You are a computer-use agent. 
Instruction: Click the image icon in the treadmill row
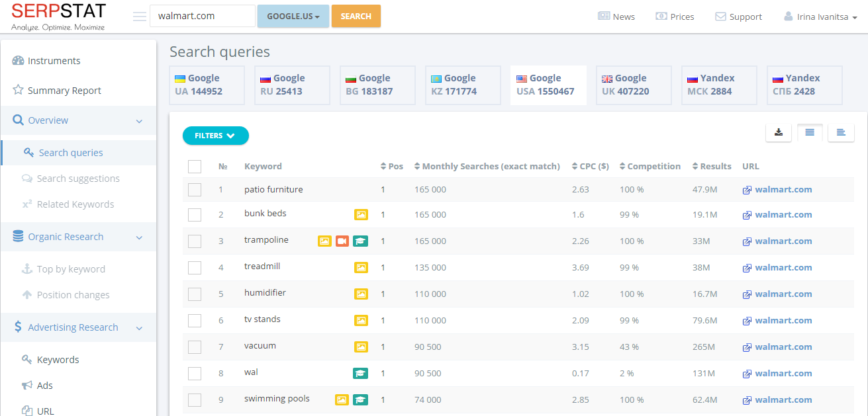coord(361,267)
